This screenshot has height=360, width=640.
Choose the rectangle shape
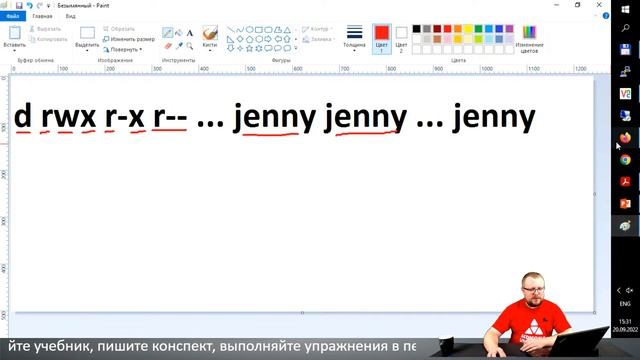[x=259, y=30]
